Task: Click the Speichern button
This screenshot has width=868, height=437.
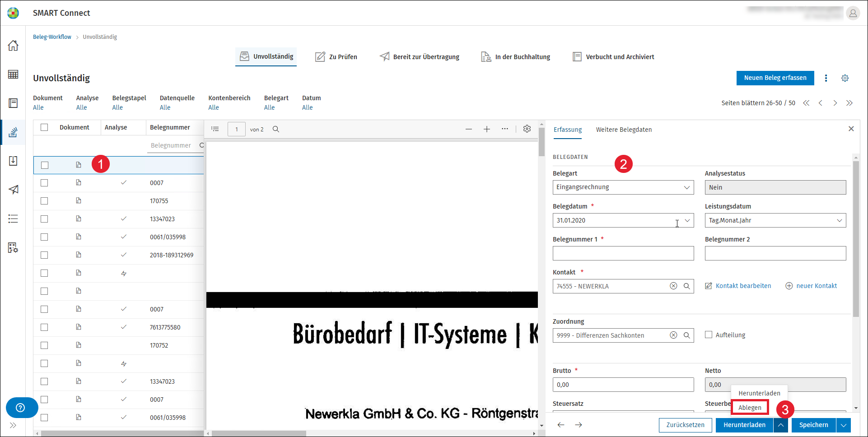Action: click(x=813, y=425)
